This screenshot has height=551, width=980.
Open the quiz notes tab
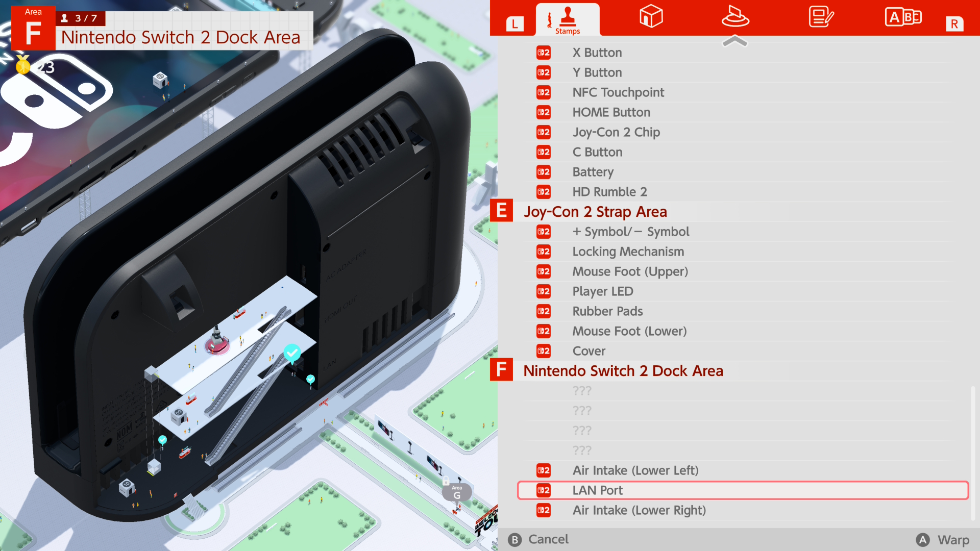coord(821,16)
